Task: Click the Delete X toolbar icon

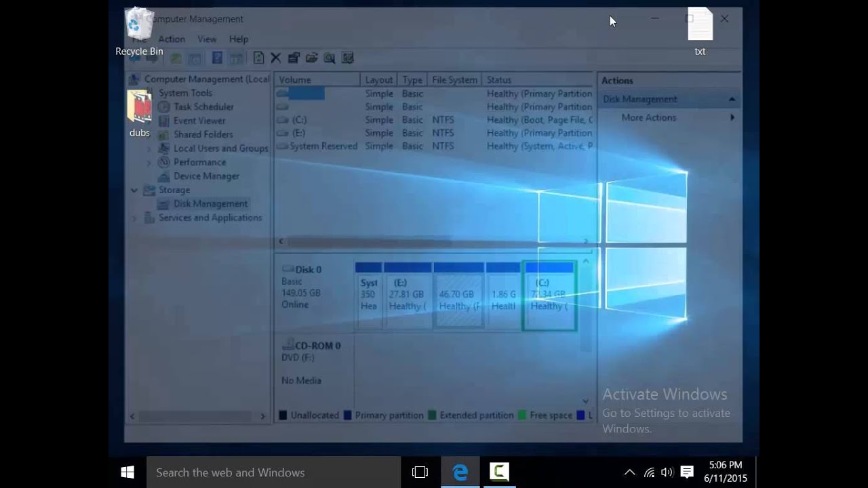Action: tap(276, 58)
